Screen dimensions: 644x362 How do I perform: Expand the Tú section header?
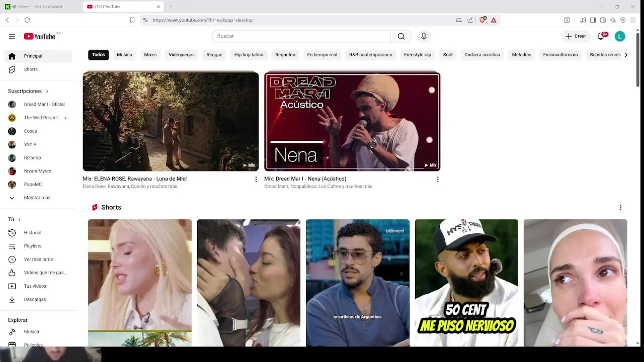point(14,219)
